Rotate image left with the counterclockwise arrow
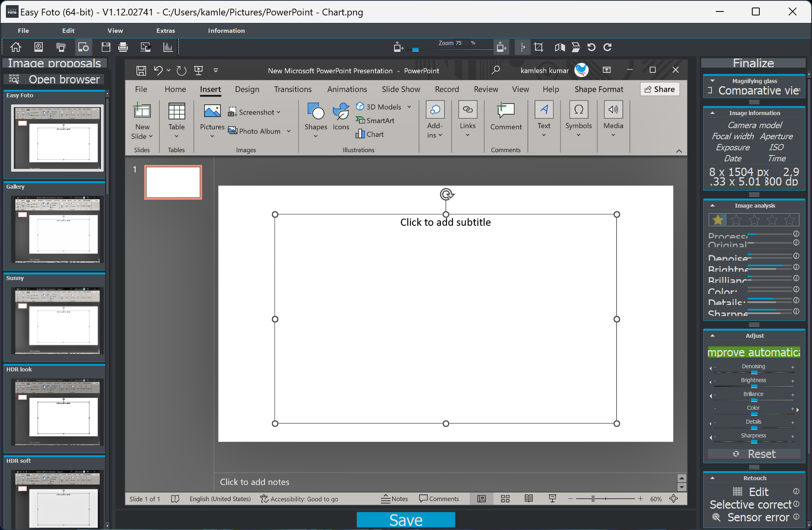 point(591,47)
